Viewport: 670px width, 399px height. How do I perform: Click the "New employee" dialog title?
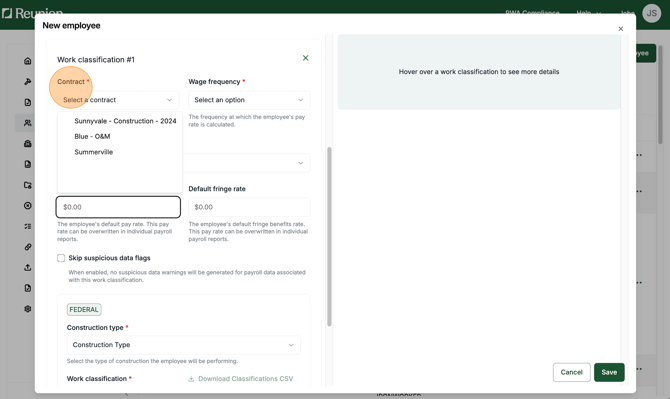[71, 26]
